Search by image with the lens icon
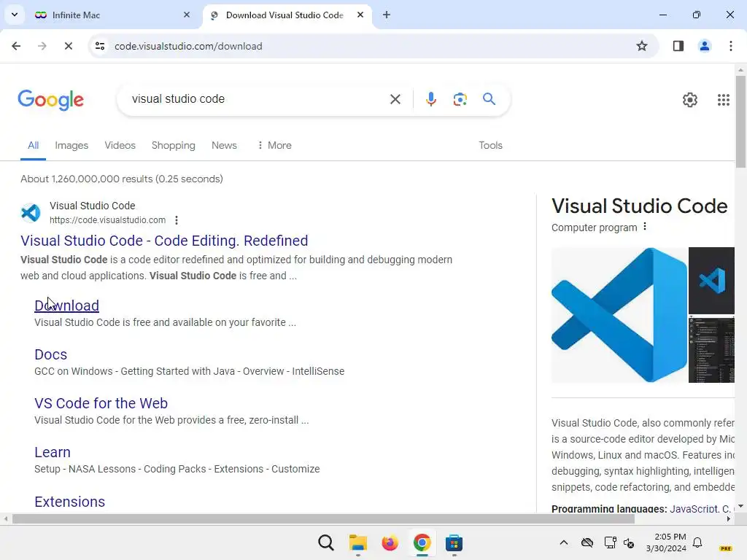The height and width of the screenshot is (560, 747). (x=460, y=99)
